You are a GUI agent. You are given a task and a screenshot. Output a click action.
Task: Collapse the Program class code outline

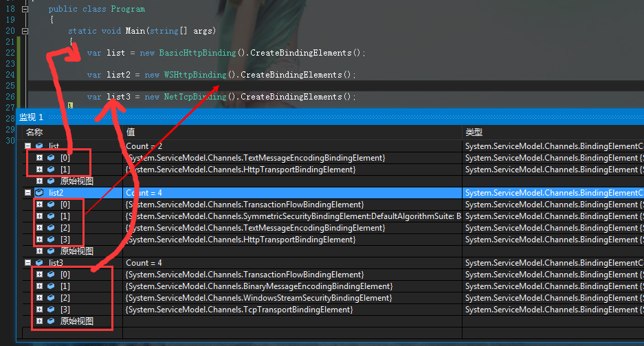coord(25,9)
